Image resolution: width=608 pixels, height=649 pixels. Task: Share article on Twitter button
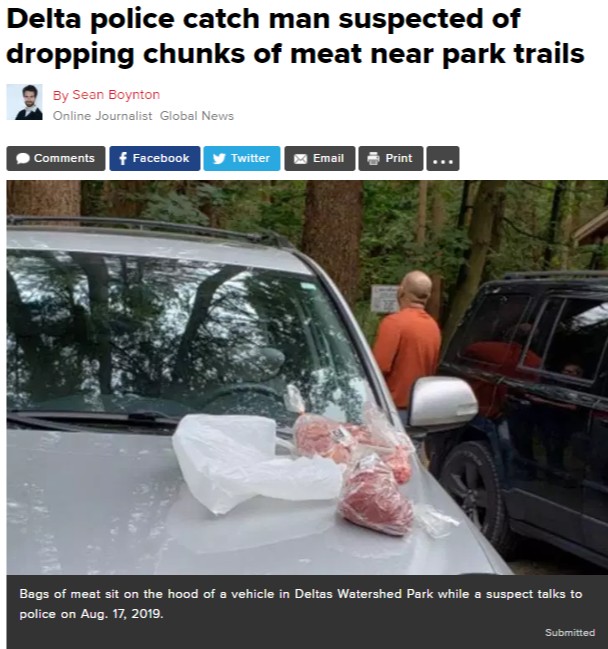[x=242, y=159]
